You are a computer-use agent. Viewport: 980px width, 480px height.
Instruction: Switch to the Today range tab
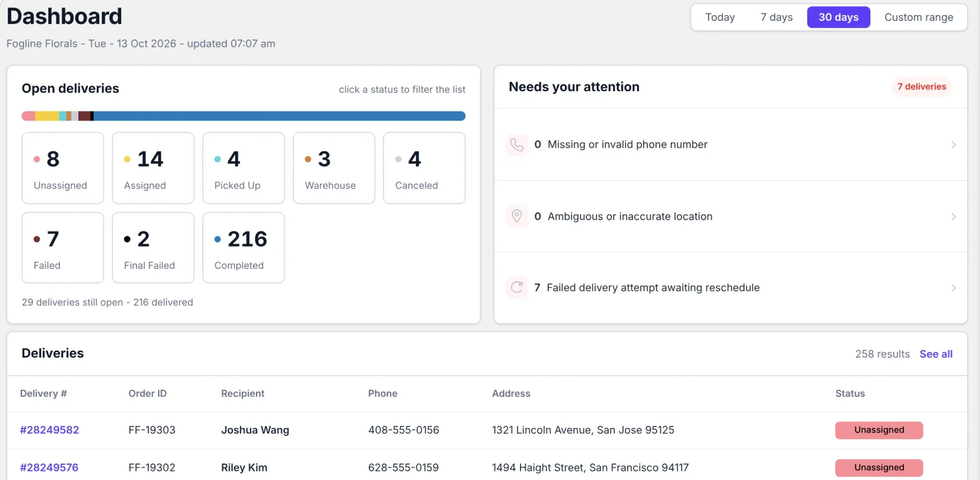(720, 17)
